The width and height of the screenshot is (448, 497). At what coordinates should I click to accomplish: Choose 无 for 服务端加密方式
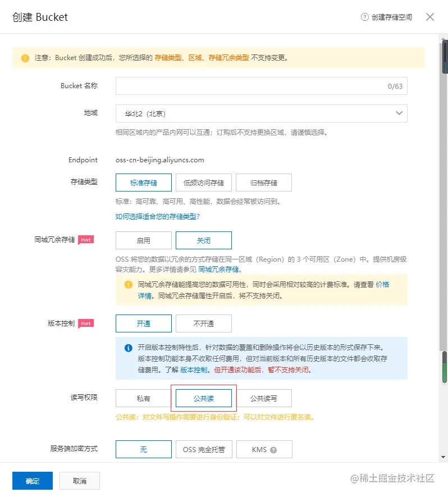tap(144, 449)
